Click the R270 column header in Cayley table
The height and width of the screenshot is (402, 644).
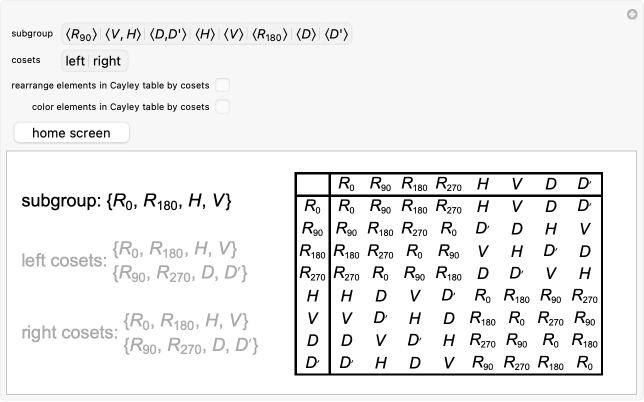pyautogui.click(x=449, y=184)
